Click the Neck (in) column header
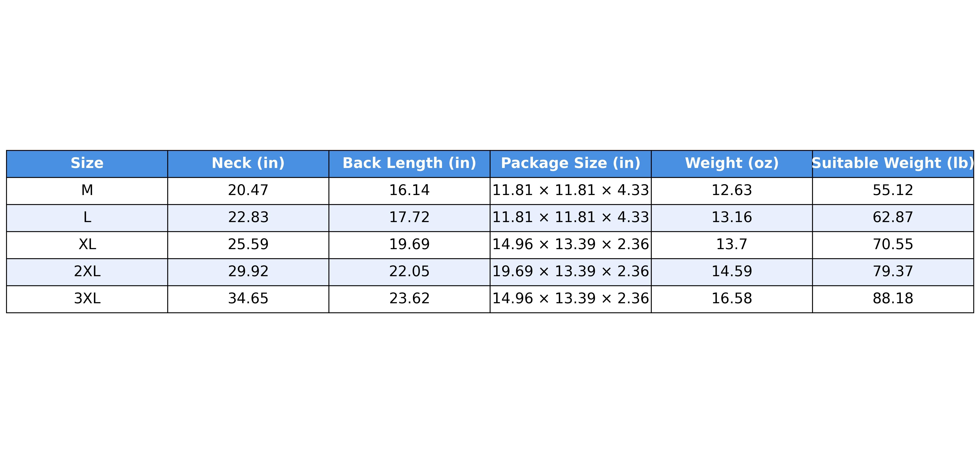Image resolution: width=980 pixels, height=463 pixels. click(x=248, y=163)
